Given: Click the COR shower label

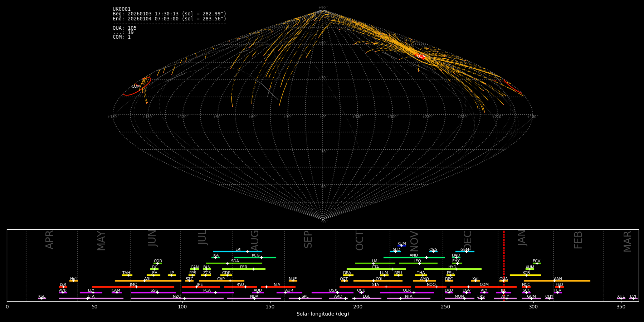Looking at the screenshot, I should pyautogui.click(x=158, y=261).
